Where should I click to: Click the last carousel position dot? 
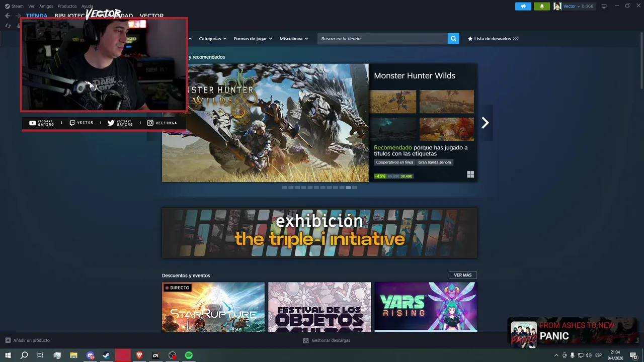pyautogui.click(x=355, y=188)
